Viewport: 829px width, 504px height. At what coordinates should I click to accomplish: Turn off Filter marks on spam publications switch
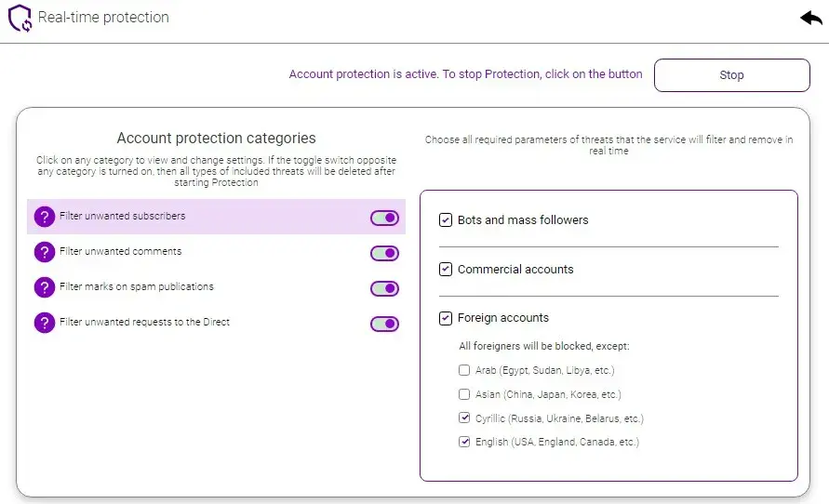click(384, 288)
